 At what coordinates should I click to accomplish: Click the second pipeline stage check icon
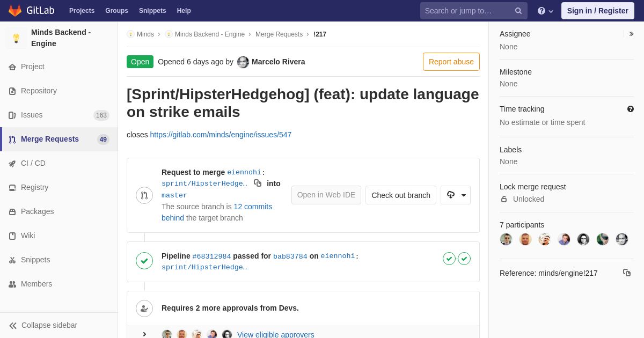click(x=464, y=259)
